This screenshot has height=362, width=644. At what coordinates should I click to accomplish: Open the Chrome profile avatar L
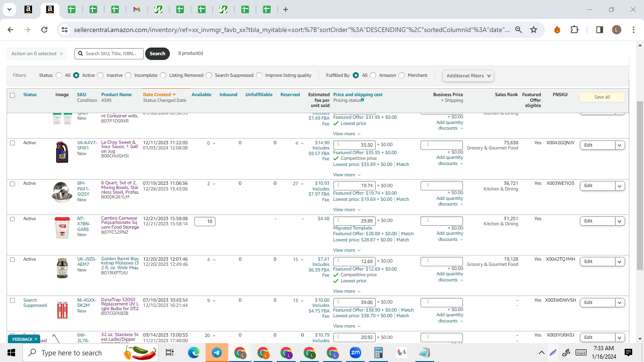617,30
